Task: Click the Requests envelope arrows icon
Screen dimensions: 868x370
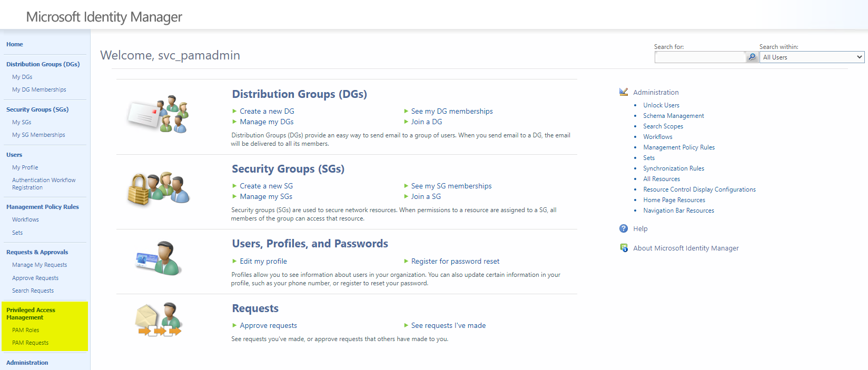Action: tap(159, 319)
